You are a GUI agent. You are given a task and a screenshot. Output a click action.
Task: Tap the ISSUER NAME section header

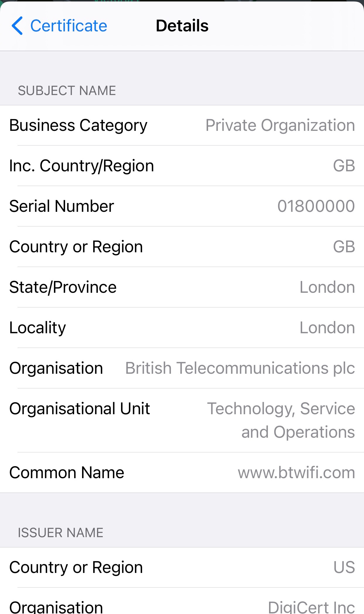point(60,533)
